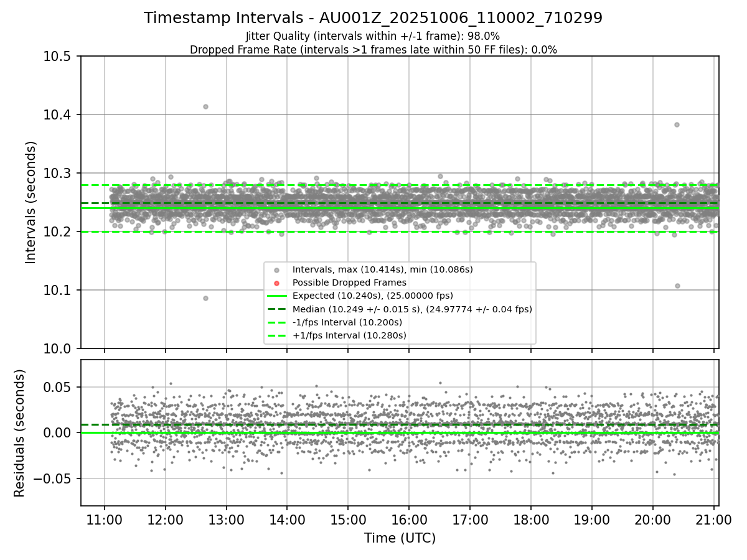The height and width of the screenshot is (560, 747).
Task: Select the 'Jitter Quality' 98.0% subtitle line
Action: 373,36
